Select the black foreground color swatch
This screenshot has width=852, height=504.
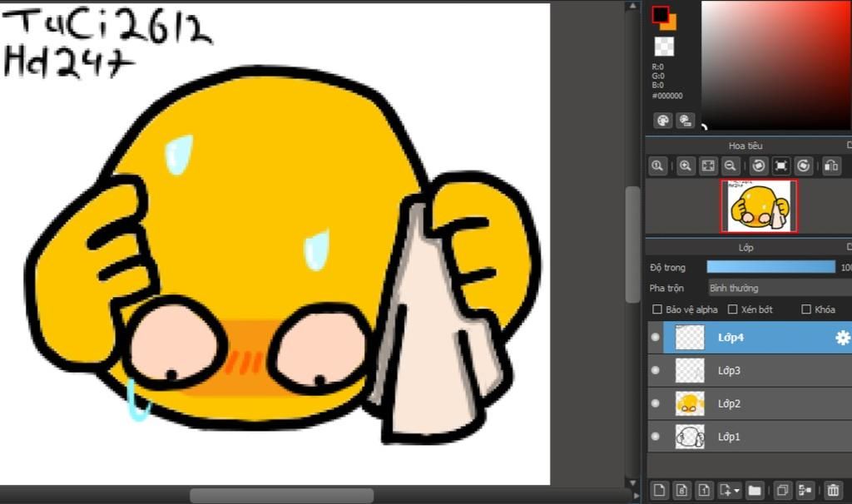click(x=660, y=14)
